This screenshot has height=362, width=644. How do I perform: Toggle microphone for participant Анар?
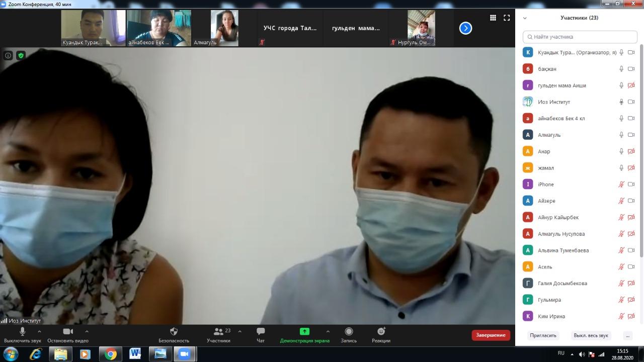coord(621,151)
